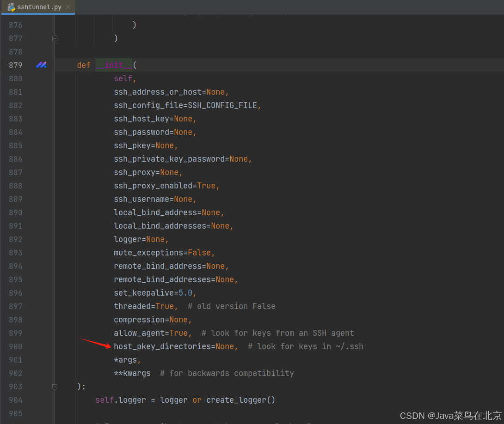Click compression=None parameter
The width and height of the screenshot is (504, 424).
(151, 320)
